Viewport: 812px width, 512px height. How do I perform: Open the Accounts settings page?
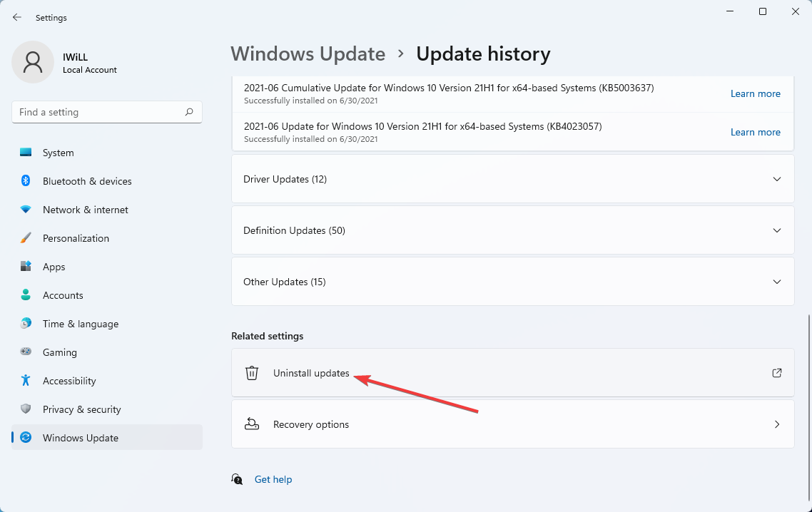(x=63, y=295)
